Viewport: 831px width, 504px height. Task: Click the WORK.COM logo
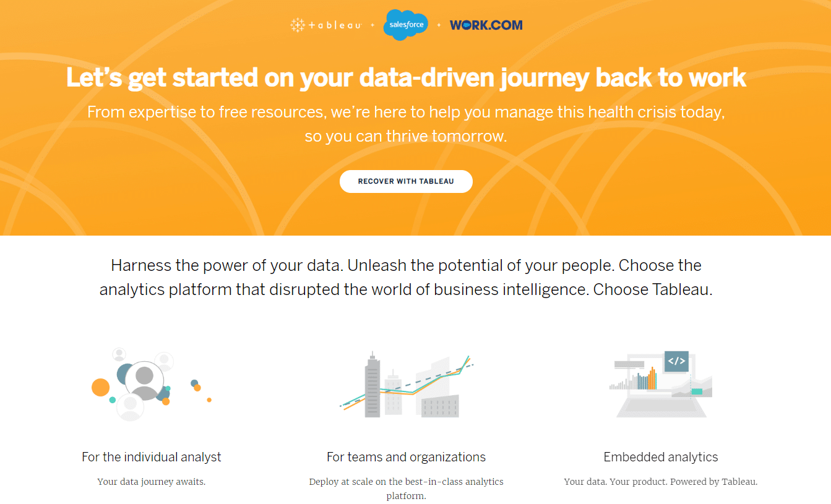pyautogui.click(x=486, y=25)
